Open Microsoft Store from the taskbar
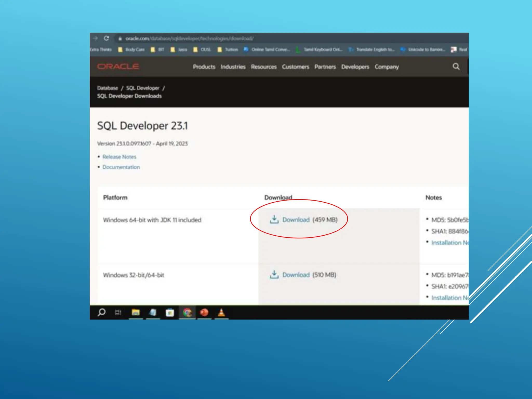The height and width of the screenshot is (399, 532). 170,312
